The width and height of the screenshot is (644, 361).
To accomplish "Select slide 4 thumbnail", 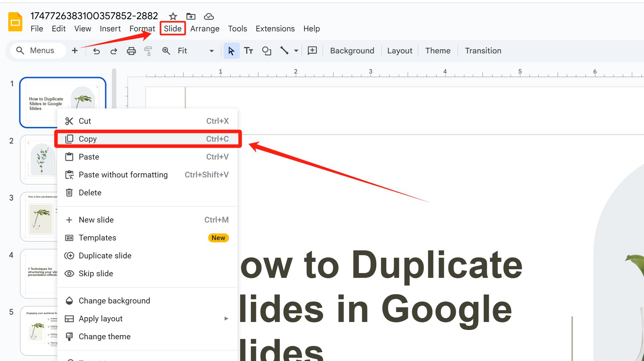I will tap(39, 274).
